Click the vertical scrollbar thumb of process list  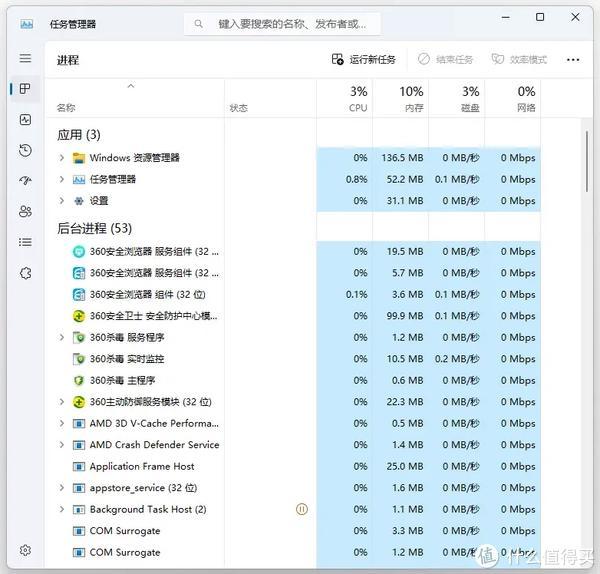pos(587,161)
